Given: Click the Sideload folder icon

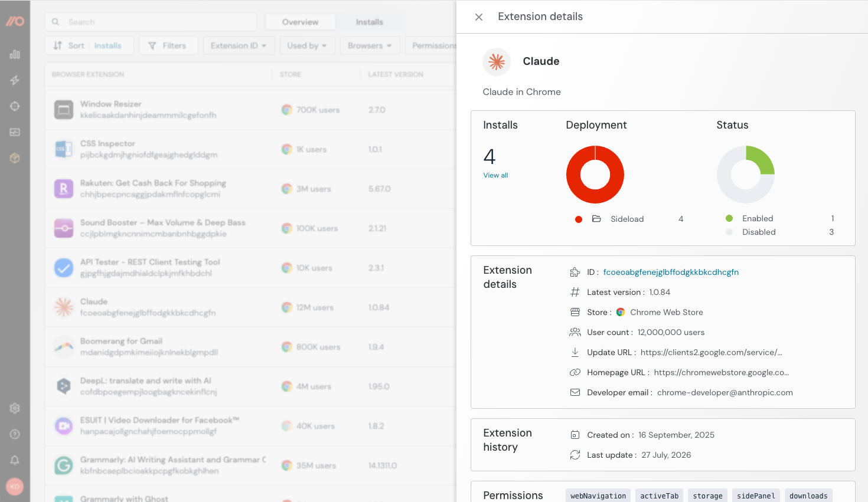Looking at the screenshot, I should [596, 219].
